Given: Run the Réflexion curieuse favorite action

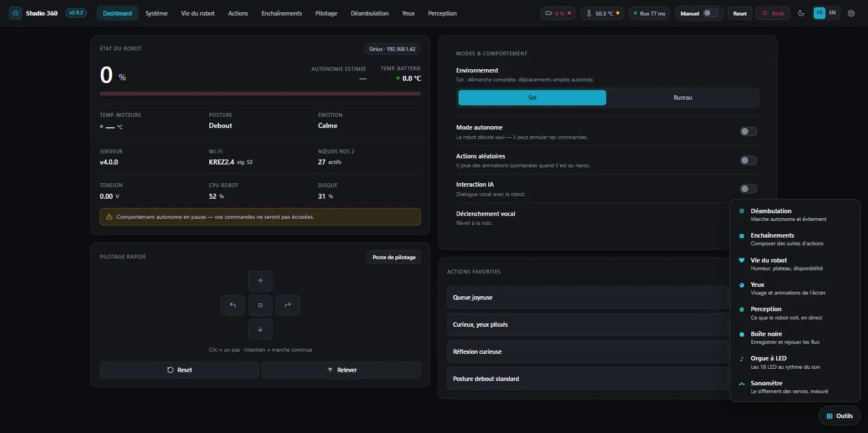Looking at the screenshot, I should [x=588, y=352].
